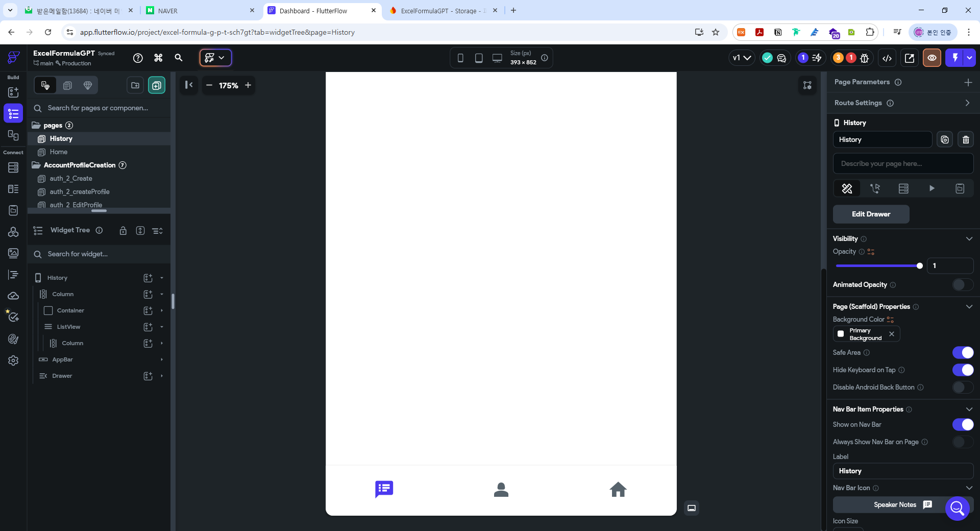The image size is (980, 531).
Task: Click Primary Background color swatch
Action: [841, 334]
